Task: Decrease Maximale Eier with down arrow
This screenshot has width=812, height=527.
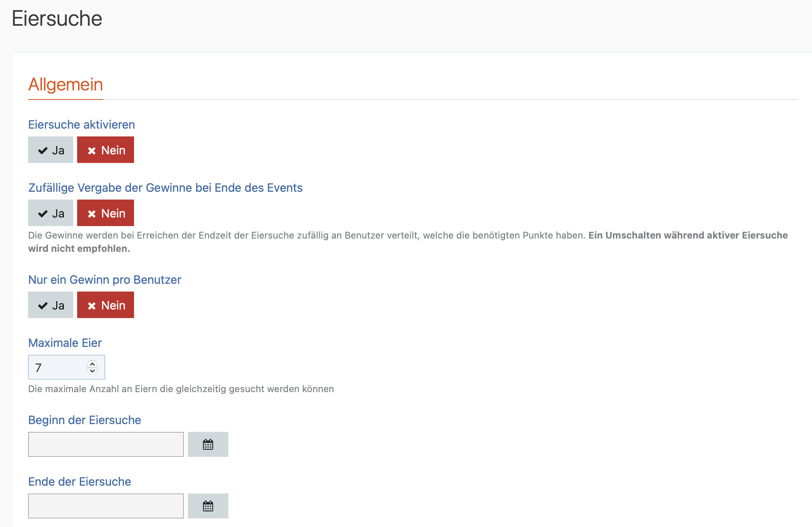Action: click(92, 371)
